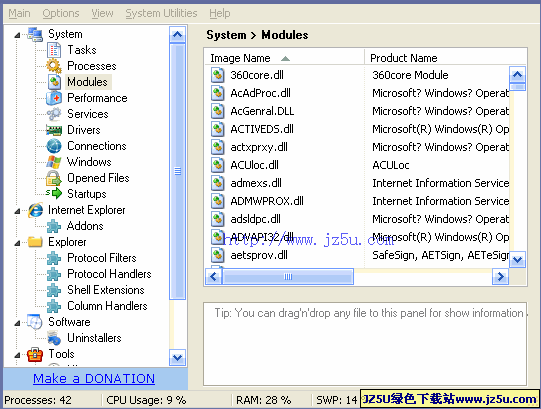The image size is (541, 409).
Task: Click the System computer icon
Action: (35, 34)
